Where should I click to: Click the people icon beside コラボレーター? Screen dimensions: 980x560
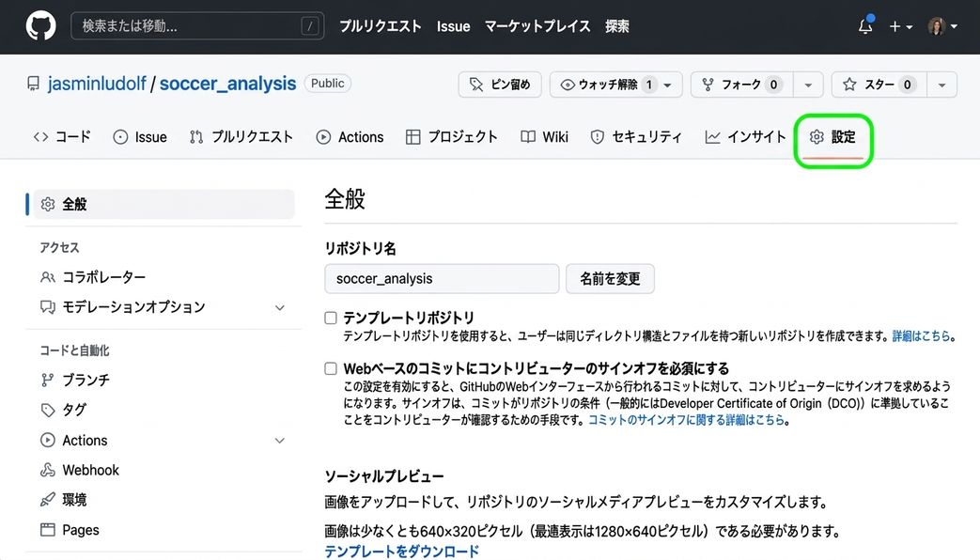[x=48, y=277]
